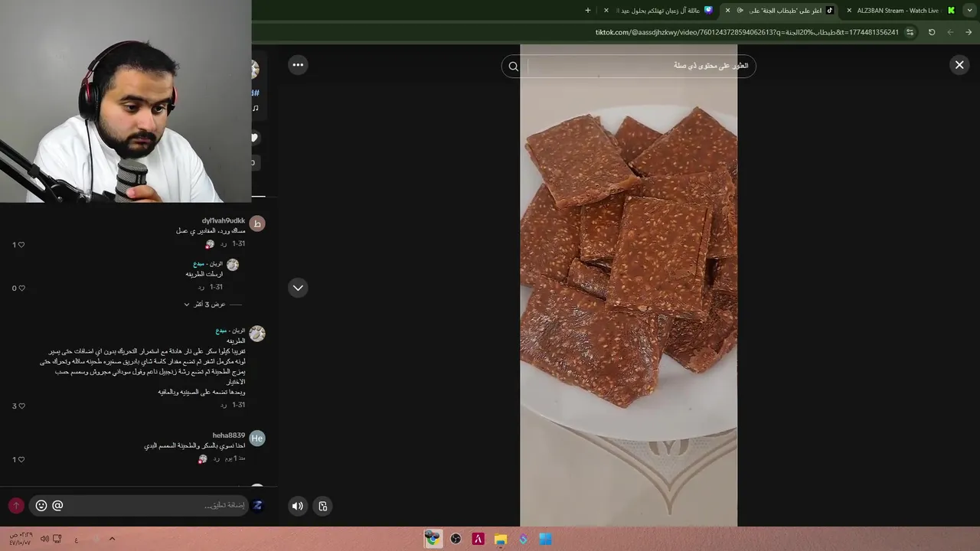The image size is (980, 551).
Task: Open dyl1vah9udkk profile avatar
Action: (x=257, y=223)
